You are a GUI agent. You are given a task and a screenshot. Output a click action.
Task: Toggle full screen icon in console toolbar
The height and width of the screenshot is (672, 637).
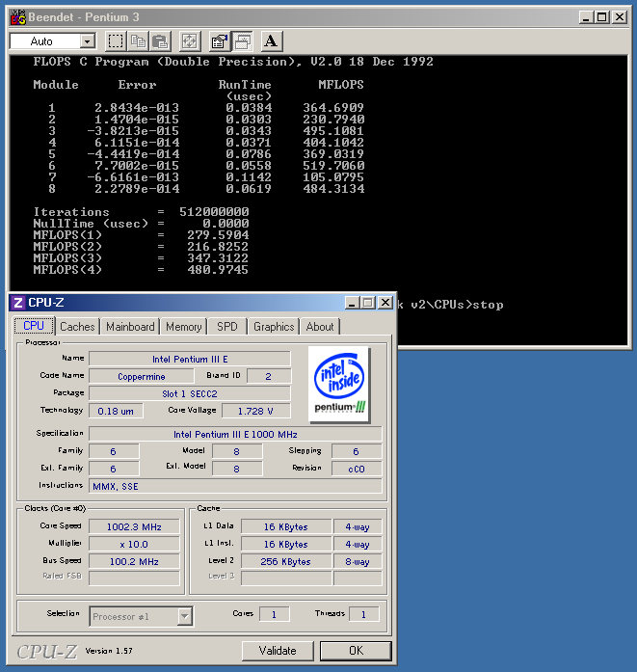pos(190,41)
